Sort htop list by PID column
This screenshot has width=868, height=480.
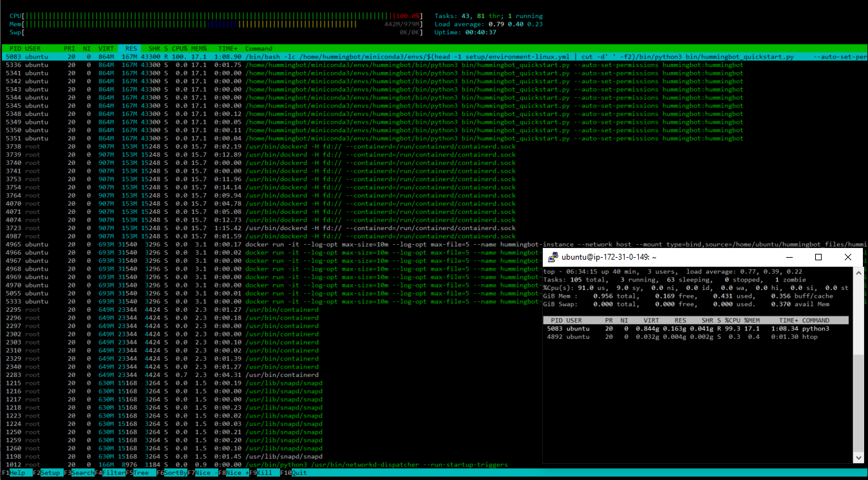click(15, 48)
